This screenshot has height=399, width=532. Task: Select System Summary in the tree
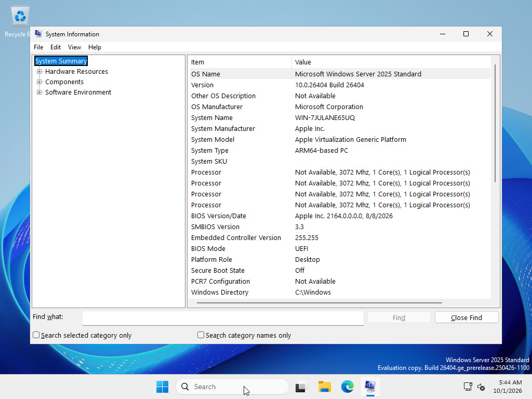(x=61, y=61)
